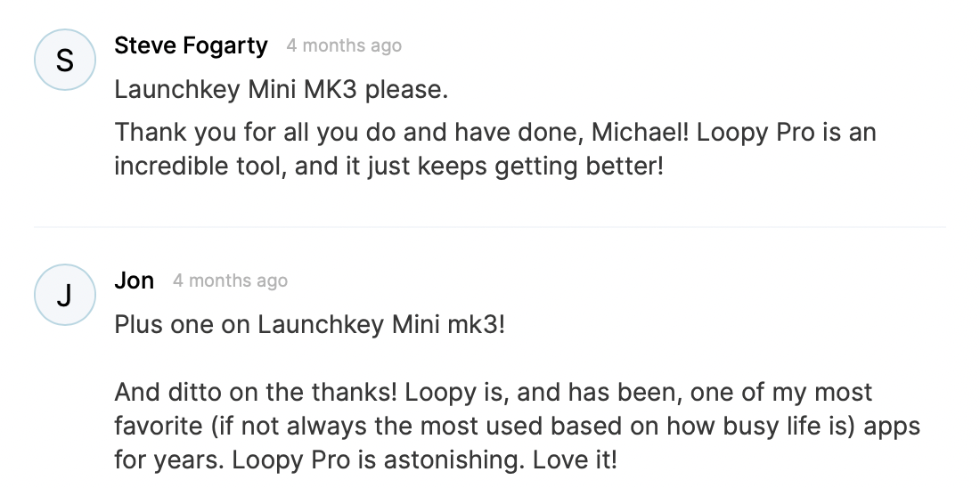Click the "Plus one on Launchkey Mini mk3!" line
Image resolution: width=980 pixels, height=488 pixels.
(309, 325)
